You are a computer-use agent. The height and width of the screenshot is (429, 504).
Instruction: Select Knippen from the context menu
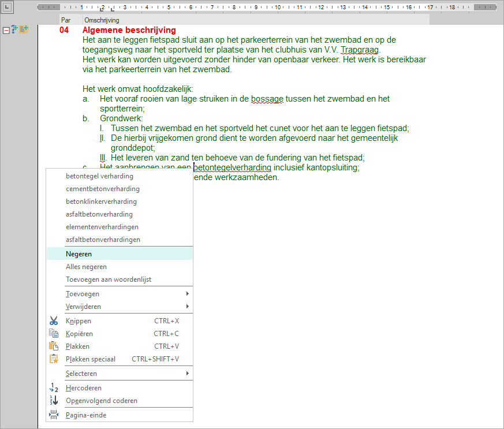tap(120, 320)
